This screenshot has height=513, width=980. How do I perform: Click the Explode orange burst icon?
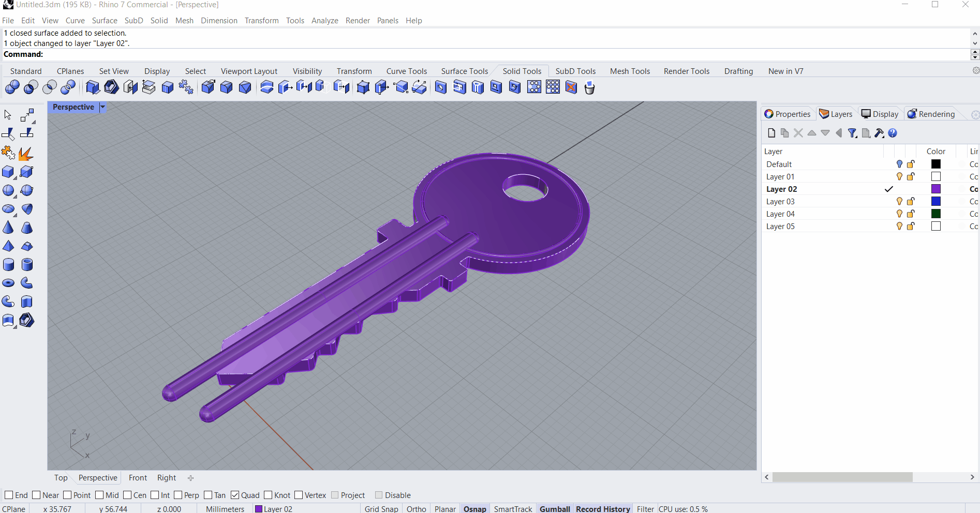pos(26,153)
